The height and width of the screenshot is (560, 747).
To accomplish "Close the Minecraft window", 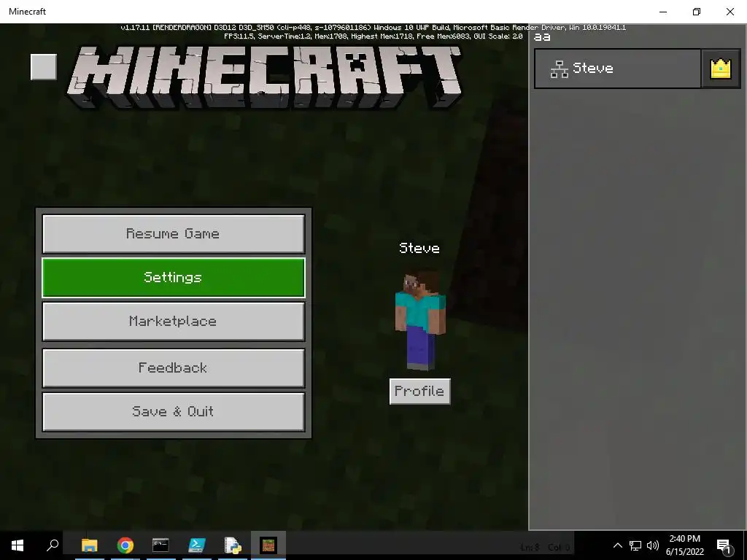I will pyautogui.click(x=729, y=12).
